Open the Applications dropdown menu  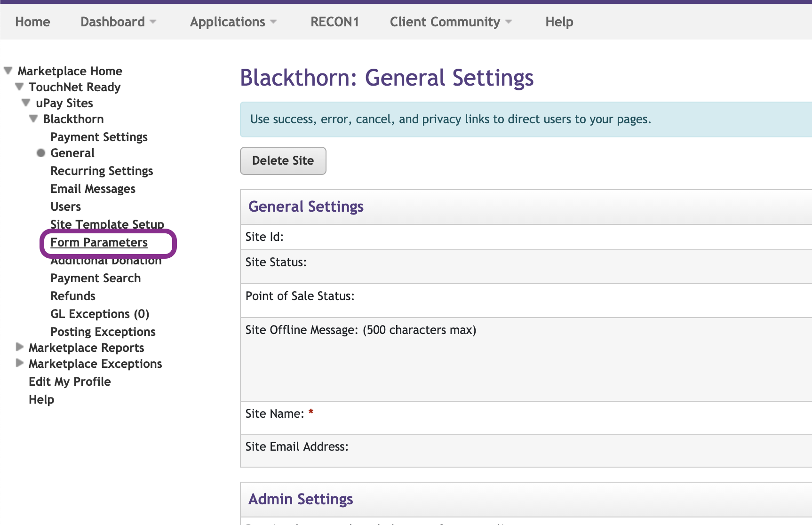[x=233, y=22]
